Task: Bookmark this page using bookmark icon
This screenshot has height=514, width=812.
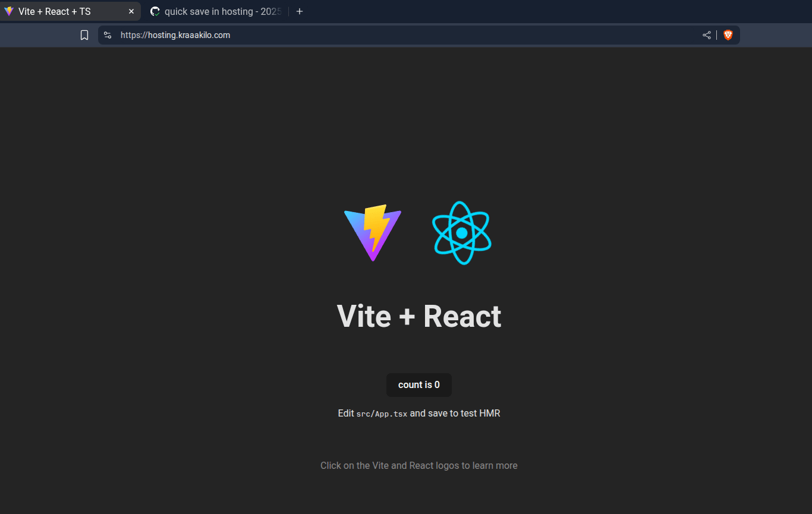Action: [84, 35]
